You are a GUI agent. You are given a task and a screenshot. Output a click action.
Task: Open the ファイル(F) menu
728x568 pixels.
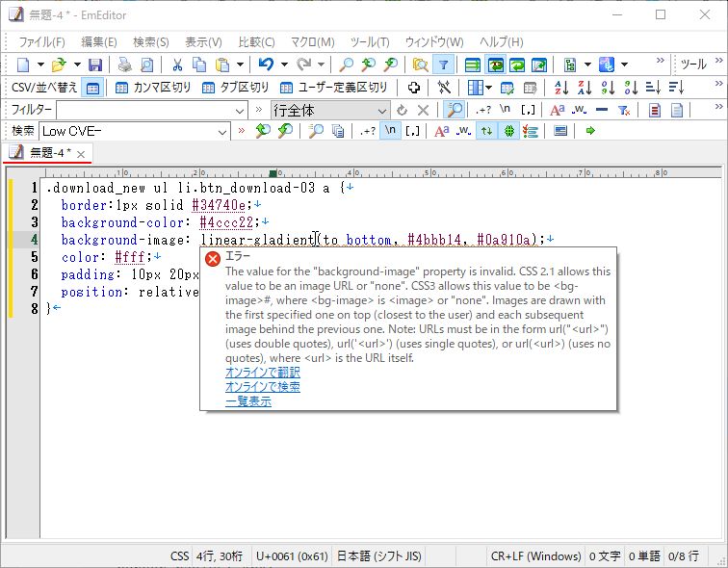[41, 42]
